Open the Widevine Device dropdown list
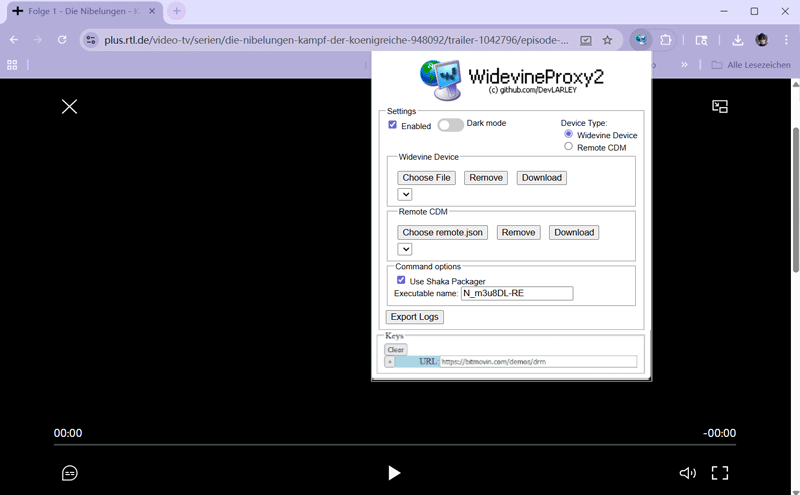 pos(405,194)
